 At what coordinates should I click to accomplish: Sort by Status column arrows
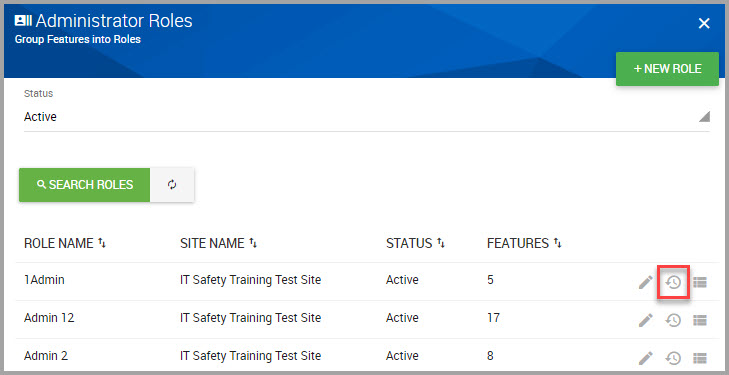pos(441,243)
